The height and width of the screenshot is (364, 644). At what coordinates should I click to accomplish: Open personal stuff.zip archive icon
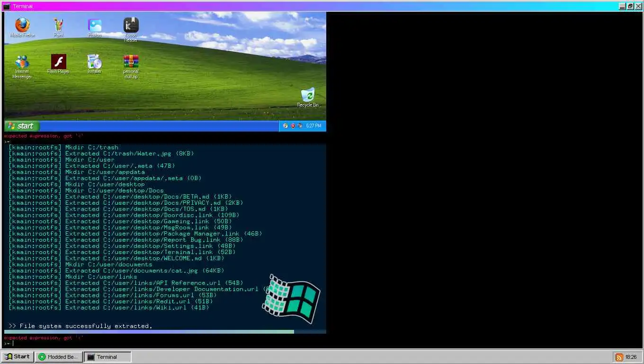131,66
